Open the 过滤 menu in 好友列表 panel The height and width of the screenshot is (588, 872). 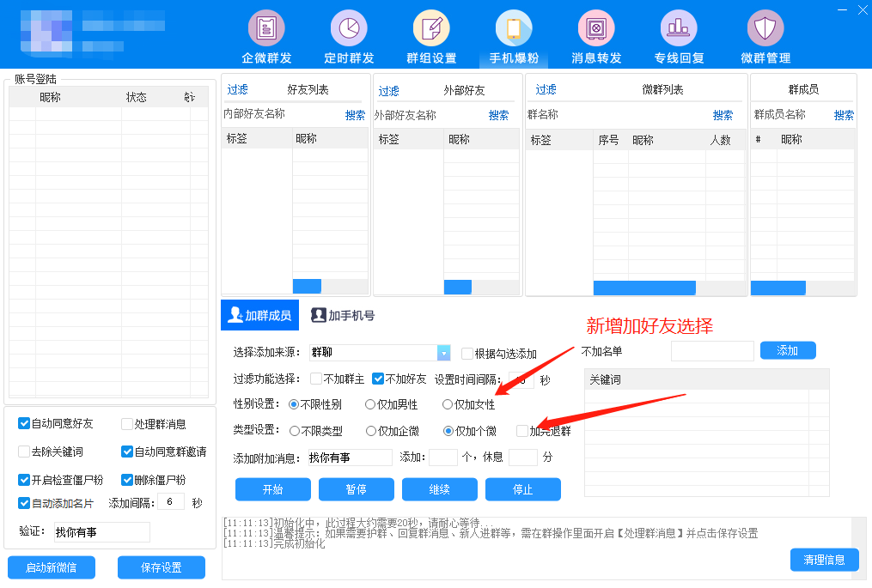[237, 89]
